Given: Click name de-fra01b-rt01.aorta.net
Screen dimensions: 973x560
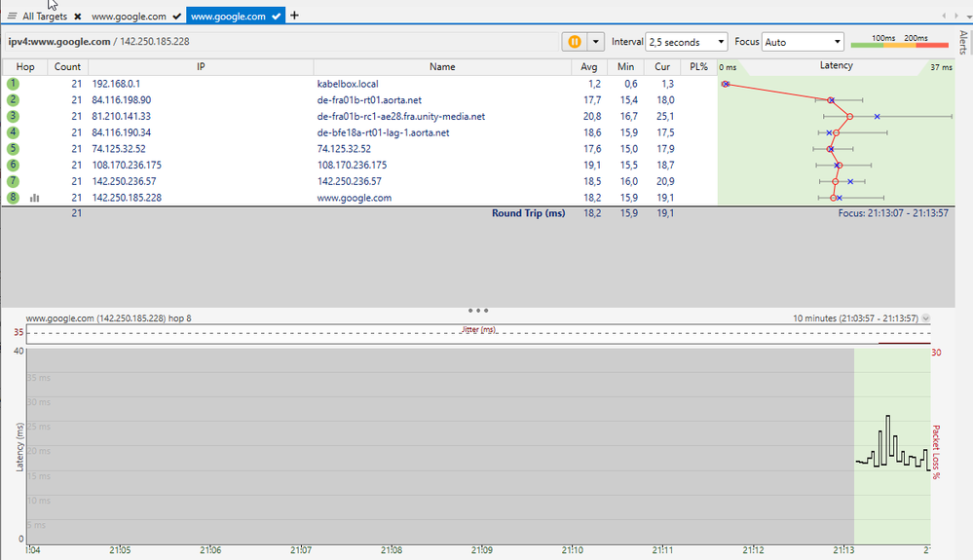Looking at the screenshot, I should 369,100.
